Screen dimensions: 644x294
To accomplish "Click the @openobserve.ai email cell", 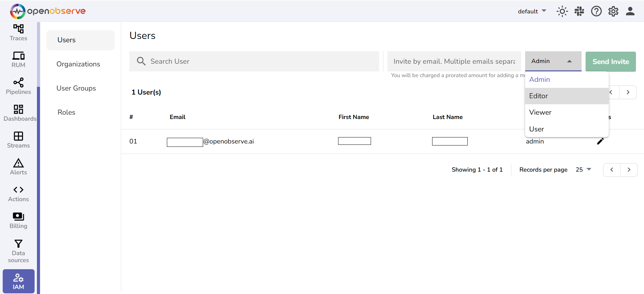I will [211, 141].
